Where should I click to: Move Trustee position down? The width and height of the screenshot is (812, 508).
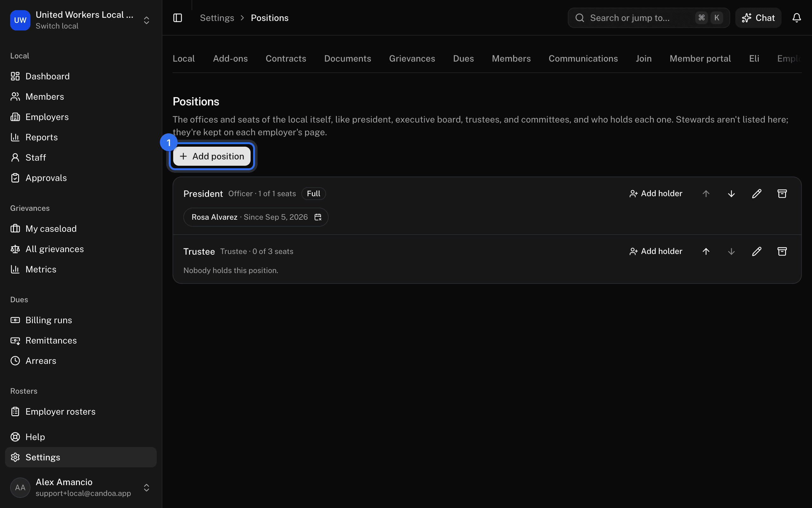(x=731, y=251)
